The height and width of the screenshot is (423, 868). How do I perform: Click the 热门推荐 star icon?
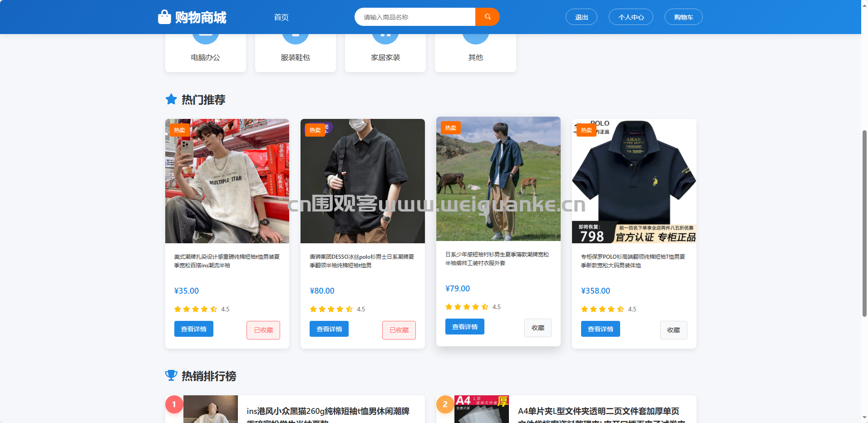(171, 99)
